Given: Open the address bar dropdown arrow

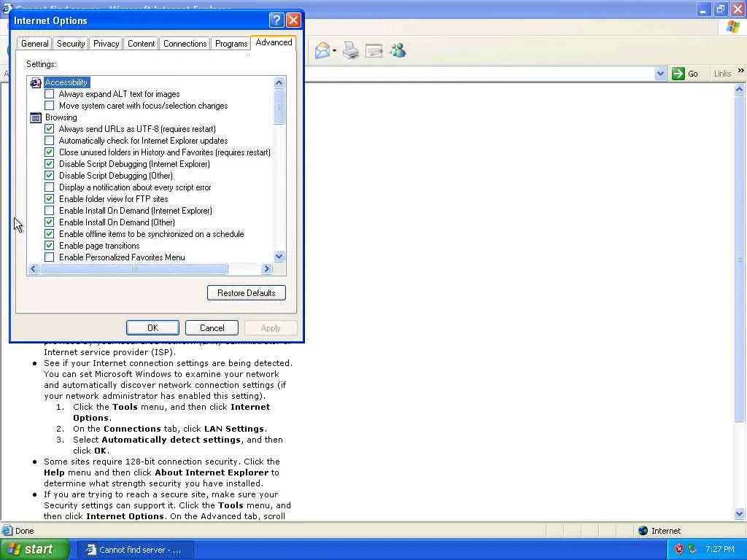Looking at the screenshot, I should (x=659, y=74).
